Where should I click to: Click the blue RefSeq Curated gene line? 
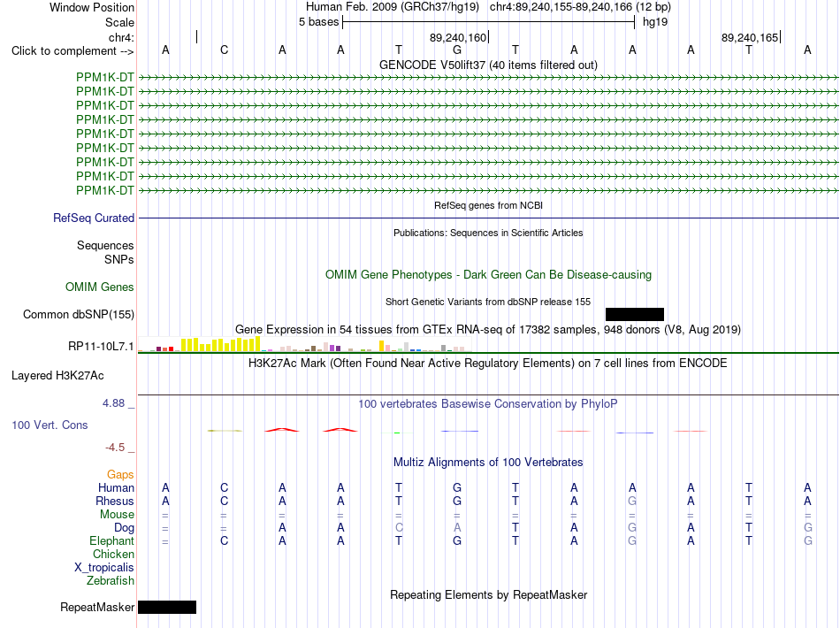(x=489, y=218)
